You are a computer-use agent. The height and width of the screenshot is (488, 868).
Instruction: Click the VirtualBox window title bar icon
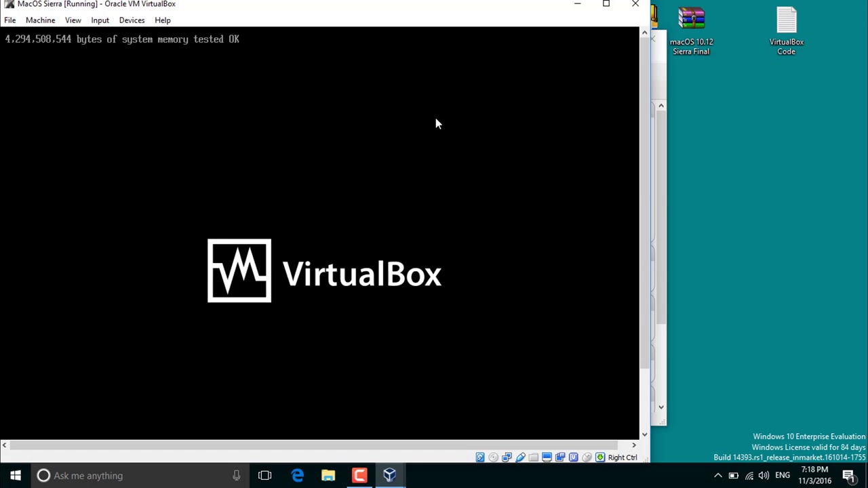(9, 4)
